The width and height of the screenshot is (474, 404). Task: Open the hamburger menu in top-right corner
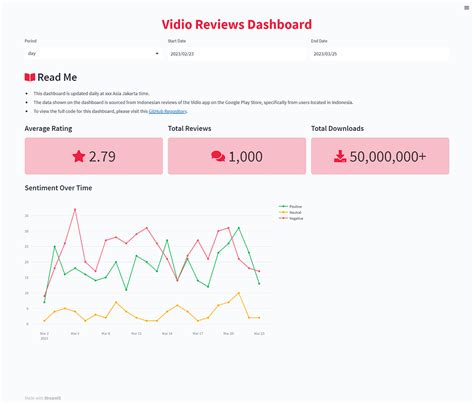466,8
